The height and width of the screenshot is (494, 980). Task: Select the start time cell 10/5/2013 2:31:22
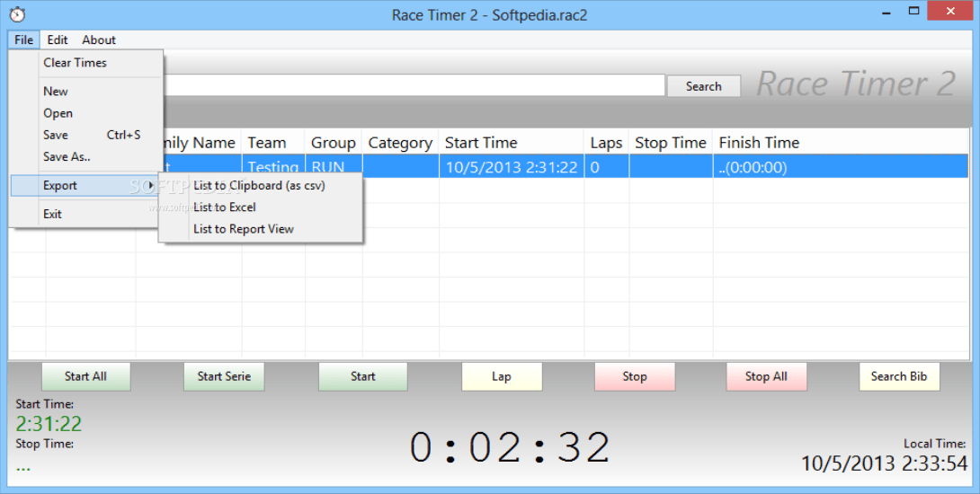(512, 167)
